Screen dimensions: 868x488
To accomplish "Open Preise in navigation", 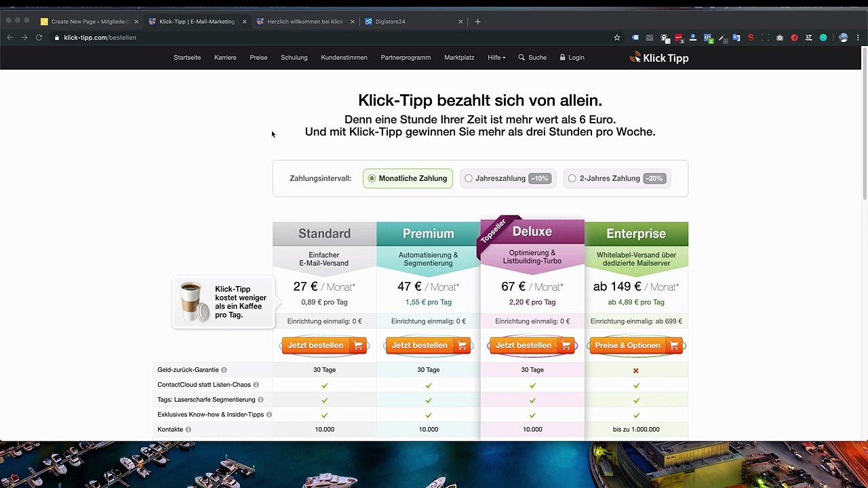I will pos(258,58).
